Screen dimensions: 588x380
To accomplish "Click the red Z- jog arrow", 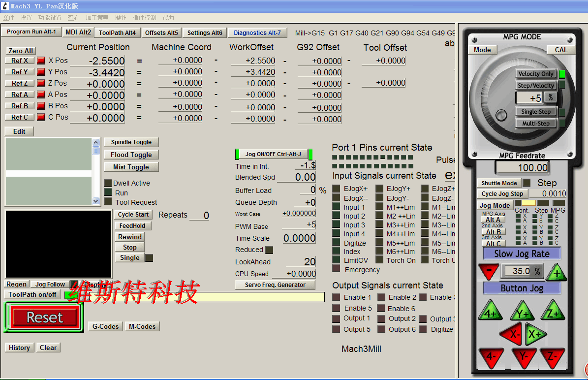I will (553, 357).
